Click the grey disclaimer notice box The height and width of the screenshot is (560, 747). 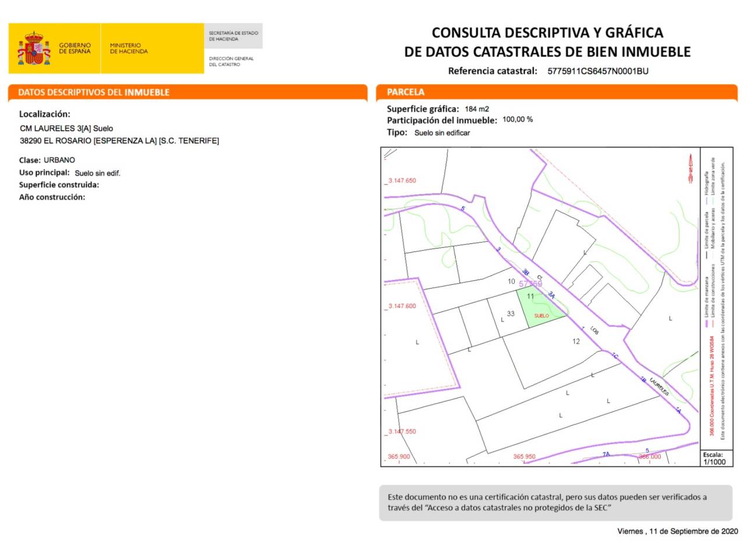(556, 503)
